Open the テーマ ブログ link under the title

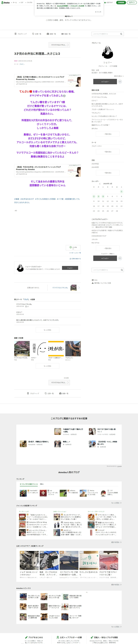[x=22, y=64]
